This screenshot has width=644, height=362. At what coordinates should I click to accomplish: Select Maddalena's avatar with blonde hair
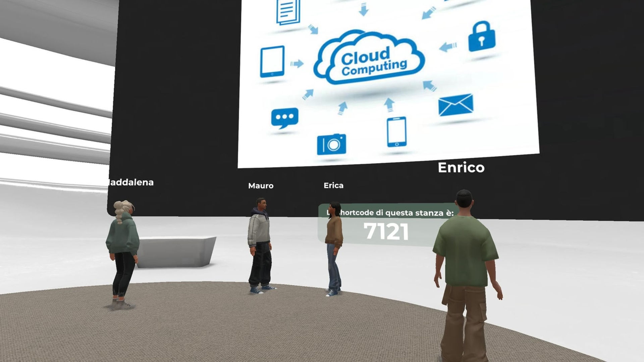click(122, 254)
